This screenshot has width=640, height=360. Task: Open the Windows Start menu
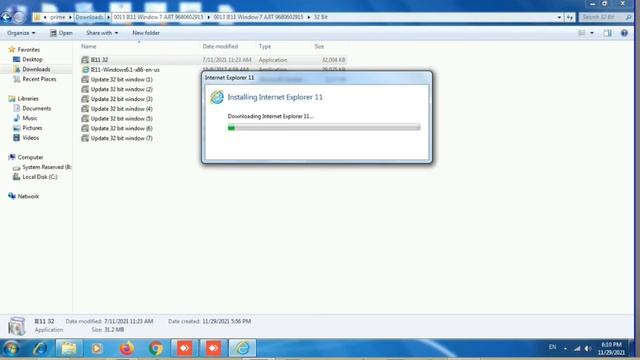tap(11, 348)
